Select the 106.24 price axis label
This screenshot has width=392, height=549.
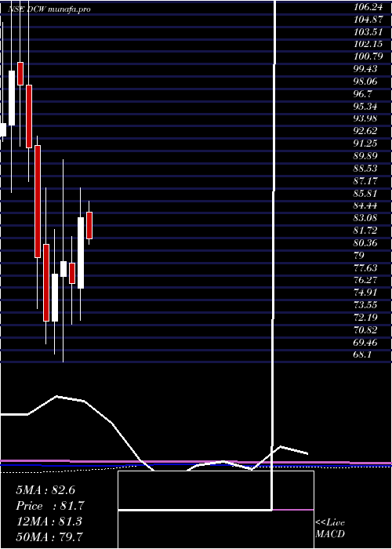click(x=368, y=7)
